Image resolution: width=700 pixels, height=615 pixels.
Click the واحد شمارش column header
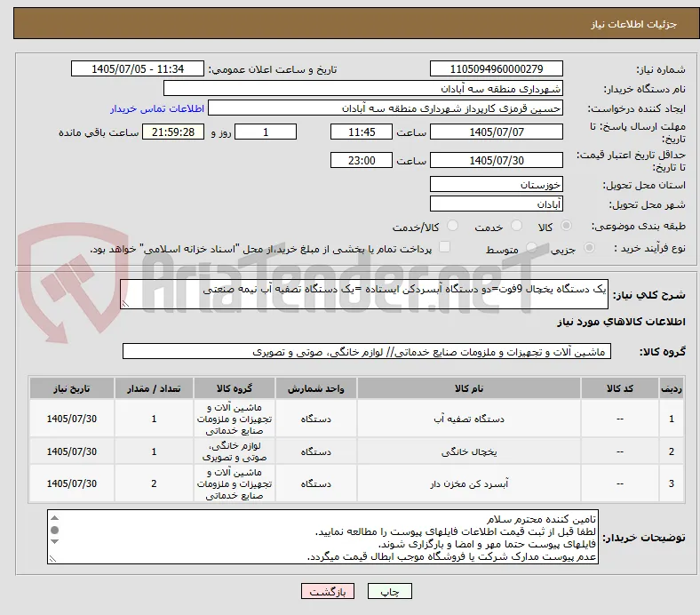(315, 388)
